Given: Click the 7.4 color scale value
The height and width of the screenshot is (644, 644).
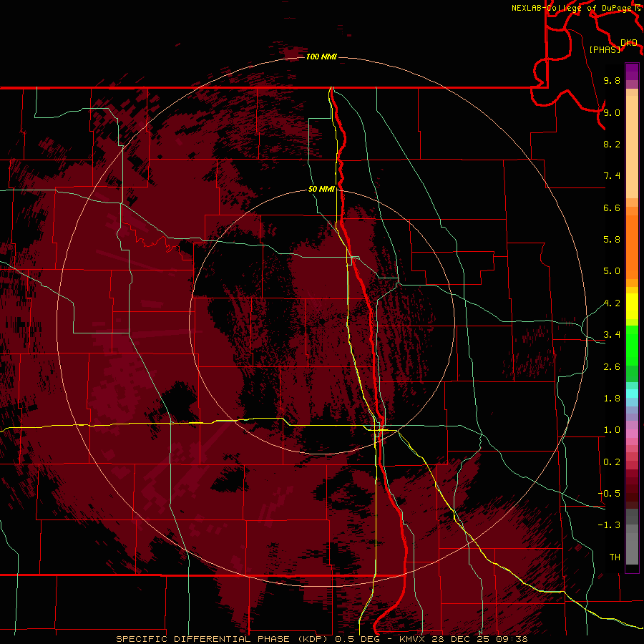Looking at the screenshot, I should pos(612,176).
